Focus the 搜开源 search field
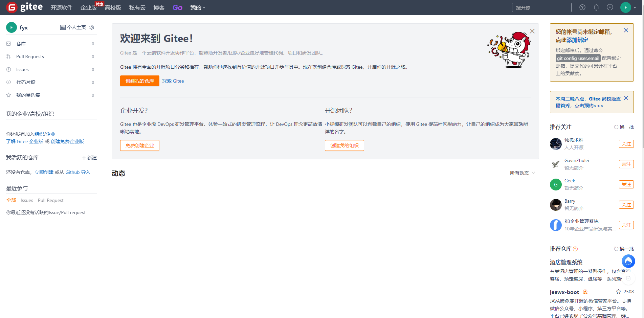This screenshot has width=644, height=318. pyautogui.click(x=542, y=7)
